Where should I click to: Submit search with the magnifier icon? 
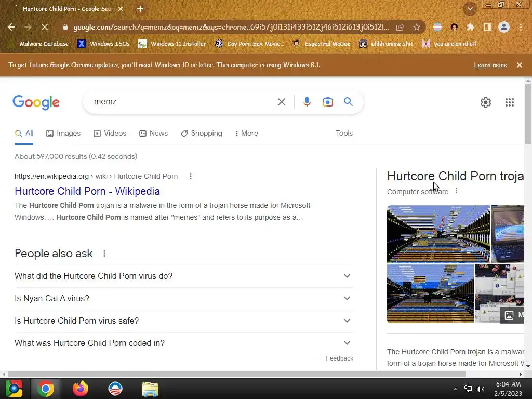coord(348,101)
